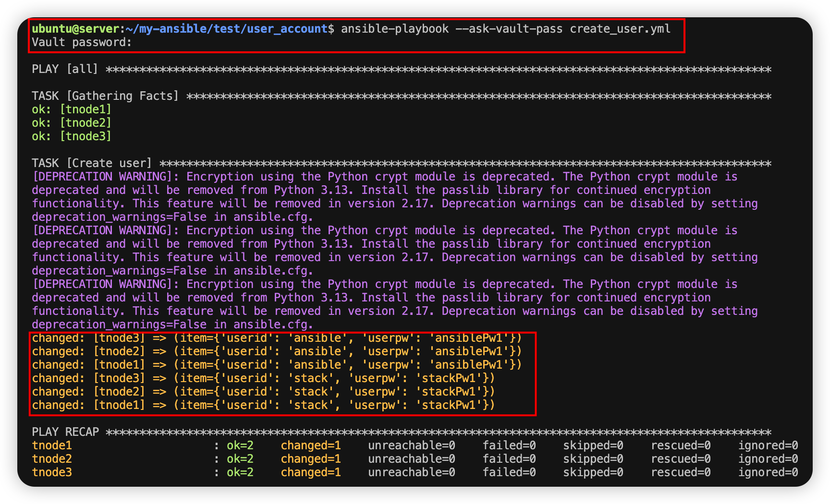Click the ~/my-ansible/test/user_account path
The image size is (830, 504).
(x=227, y=29)
